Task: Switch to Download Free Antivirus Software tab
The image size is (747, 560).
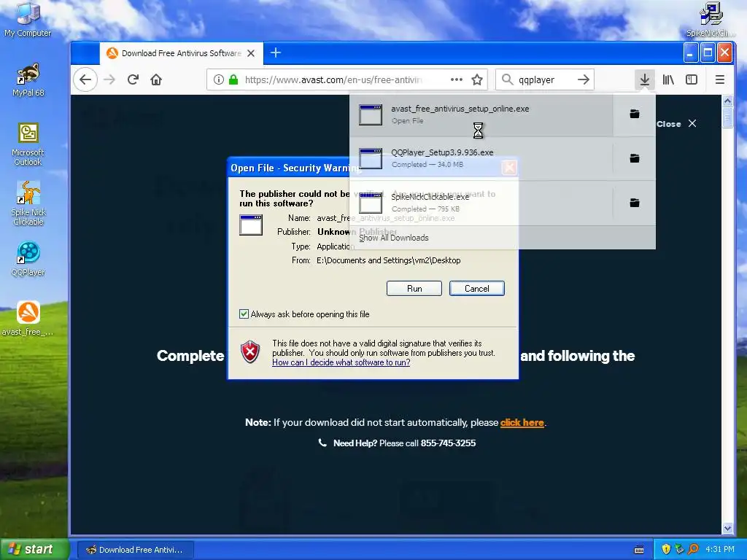Action: [x=181, y=53]
